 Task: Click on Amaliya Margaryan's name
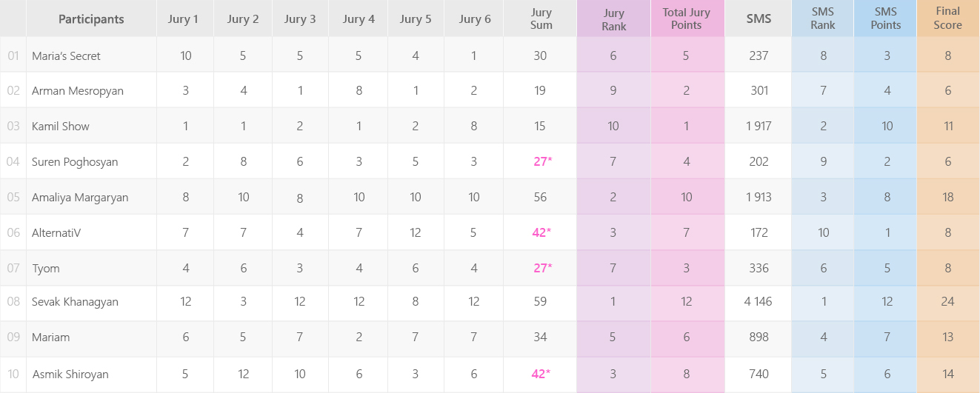tap(80, 198)
